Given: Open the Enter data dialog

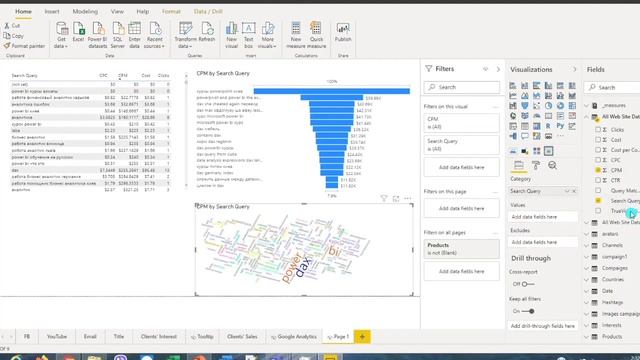Looking at the screenshot, I should coord(134,35).
